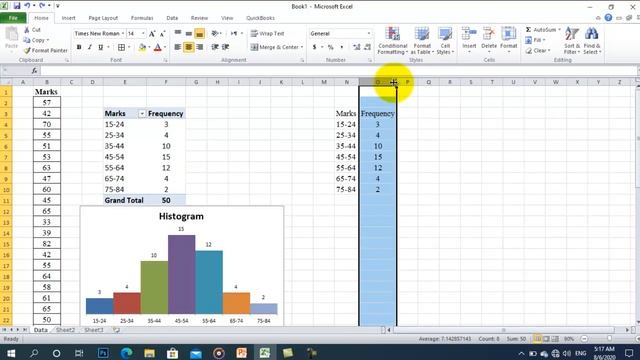
Task: Switch to the Formulas tab
Action: pos(142,18)
